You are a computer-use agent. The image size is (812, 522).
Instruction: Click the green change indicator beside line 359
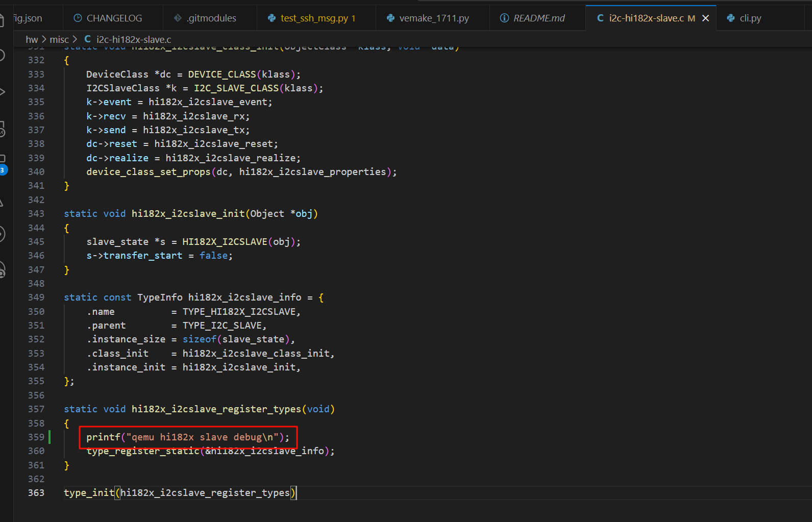(x=50, y=437)
